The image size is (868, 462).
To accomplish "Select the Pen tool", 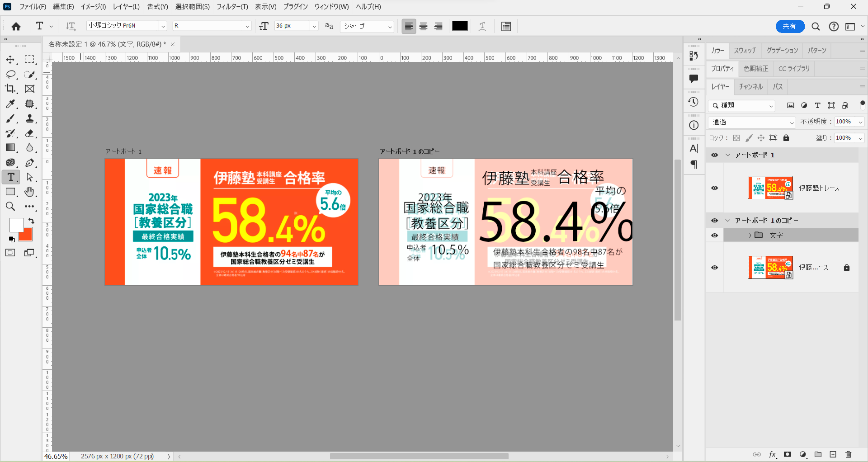I will click(x=30, y=163).
